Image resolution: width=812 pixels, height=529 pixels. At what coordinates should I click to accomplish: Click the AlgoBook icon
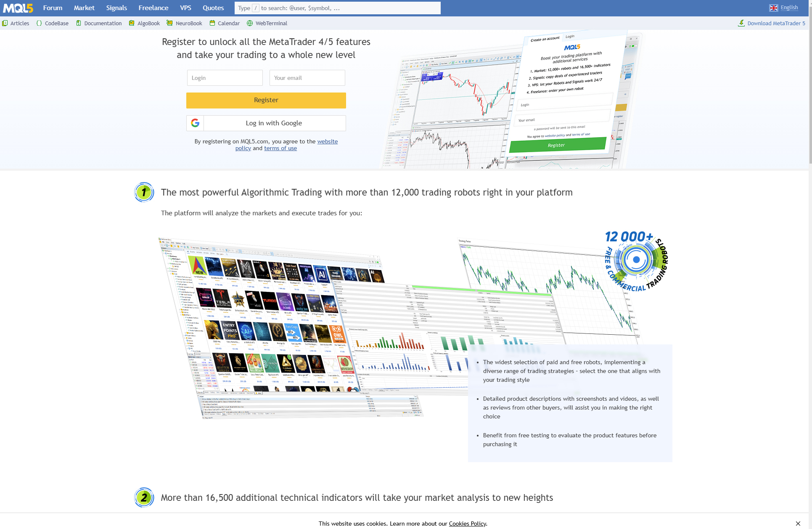click(131, 22)
